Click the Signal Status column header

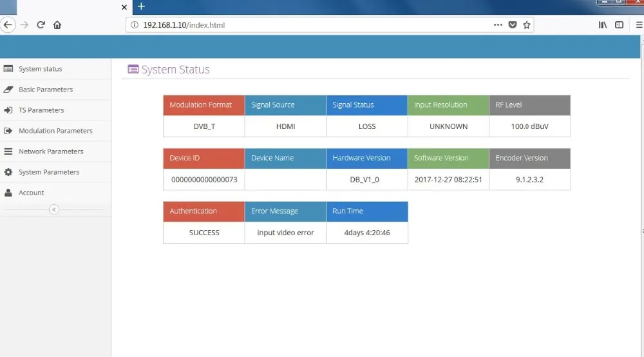click(x=367, y=105)
